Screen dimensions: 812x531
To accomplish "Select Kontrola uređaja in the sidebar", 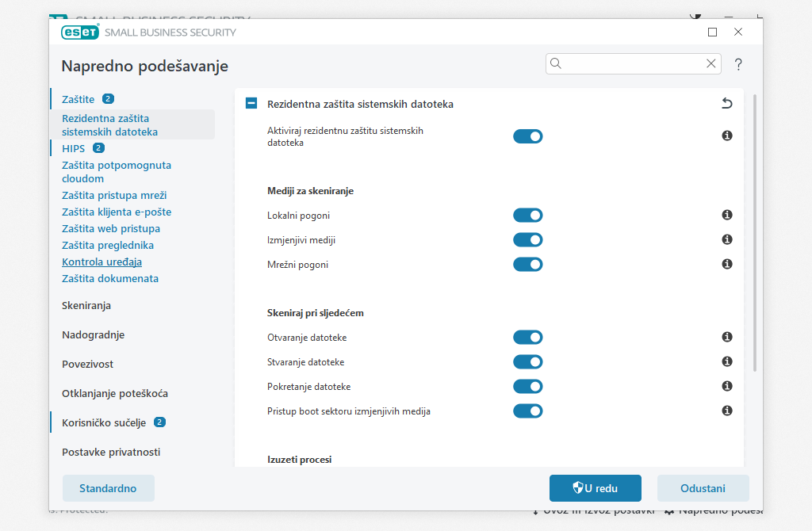I will (101, 262).
